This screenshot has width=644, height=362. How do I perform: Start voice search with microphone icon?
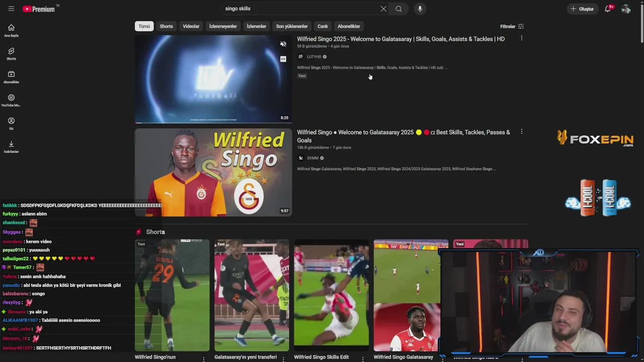(x=420, y=9)
